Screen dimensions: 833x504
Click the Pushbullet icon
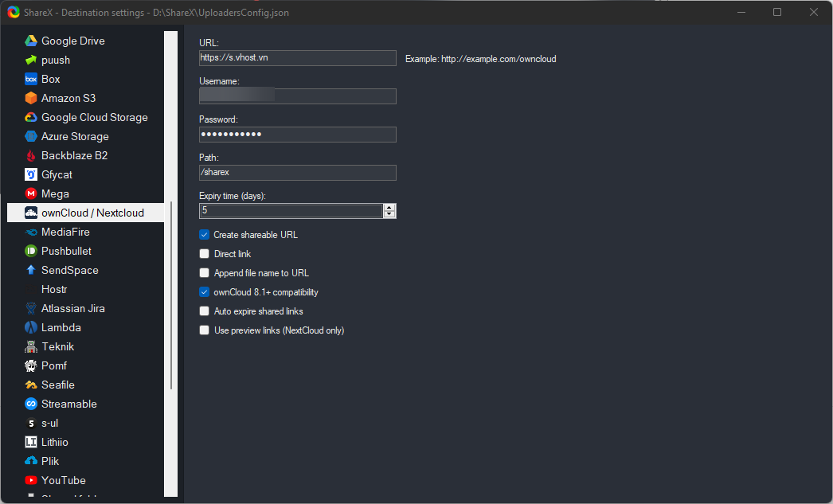tap(31, 251)
